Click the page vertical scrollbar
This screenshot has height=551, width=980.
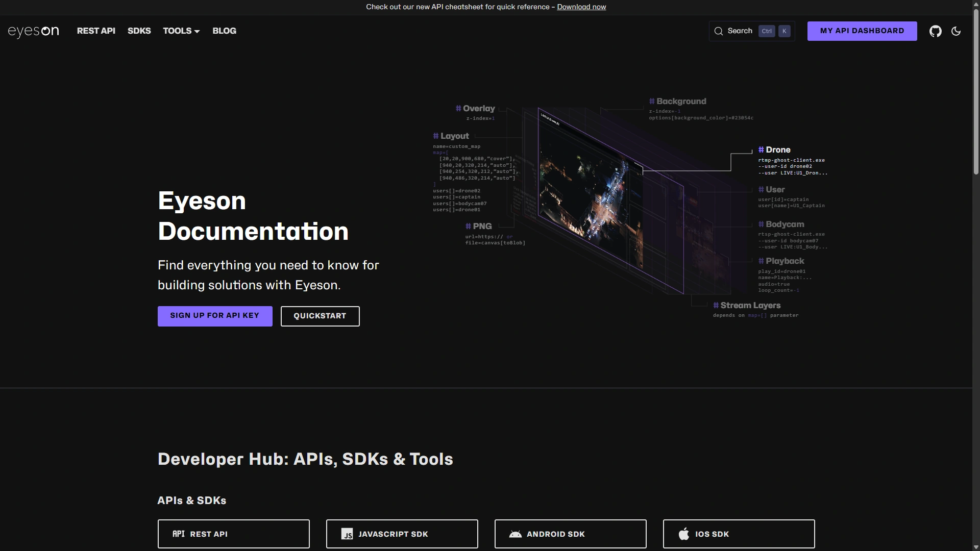coord(976,92)
